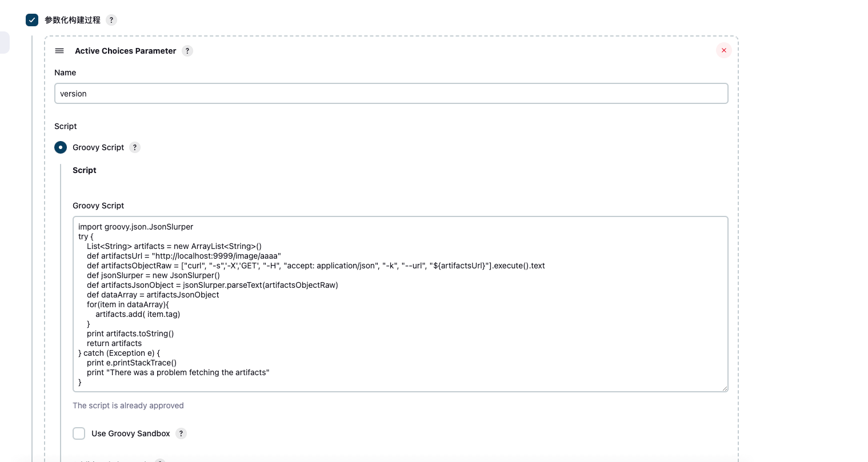Click the 'Name' field label
The width and height of the screenshot is (868, 462).
[65, 73]
